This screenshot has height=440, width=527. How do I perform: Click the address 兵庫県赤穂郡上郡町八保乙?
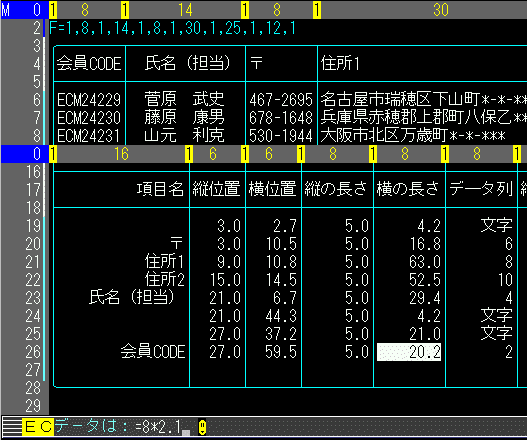click(x=416, y=118)
